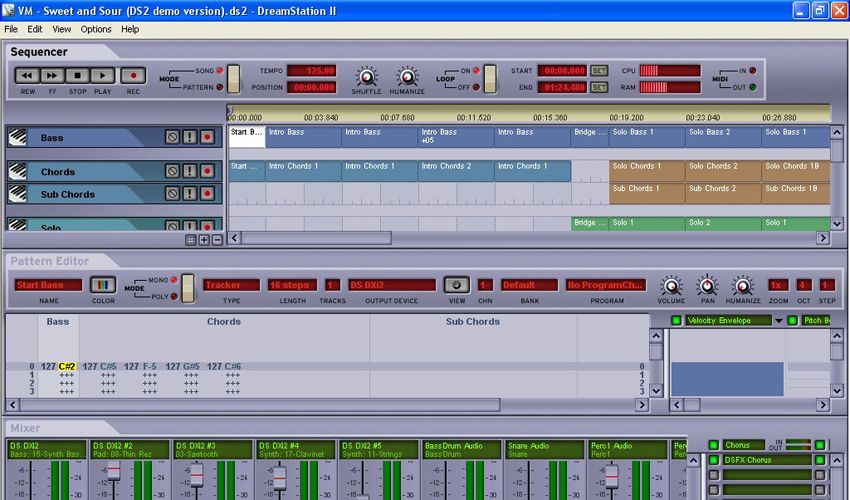Open the View menu
The width and height of the screenshot is (850, 500).
61,29
